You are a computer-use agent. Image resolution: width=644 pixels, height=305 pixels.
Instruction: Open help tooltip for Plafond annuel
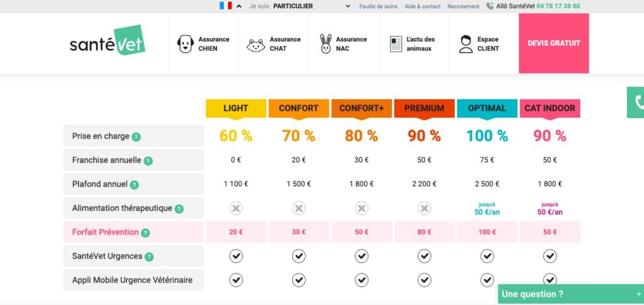click(x=135, y=185)
